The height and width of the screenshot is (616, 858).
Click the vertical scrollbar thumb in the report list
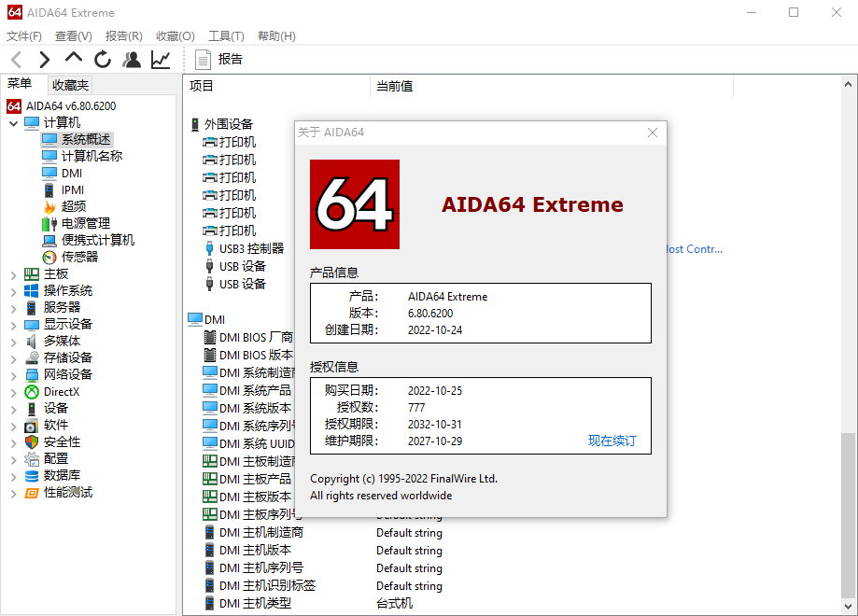click(x=848, y=515)
